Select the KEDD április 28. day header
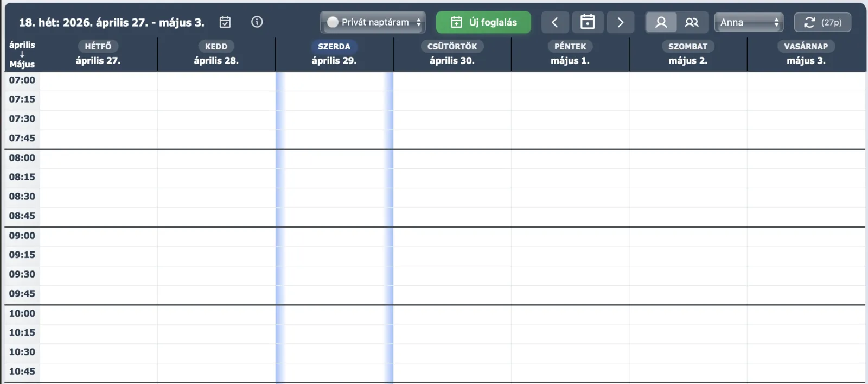868x384 pixels. tap(216, 53)
